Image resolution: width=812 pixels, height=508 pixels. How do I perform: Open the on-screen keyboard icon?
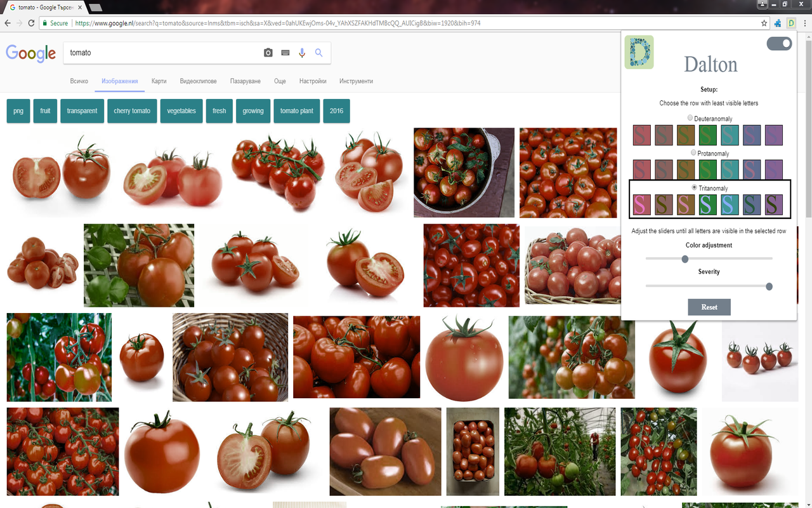click(x=285, y=53)
